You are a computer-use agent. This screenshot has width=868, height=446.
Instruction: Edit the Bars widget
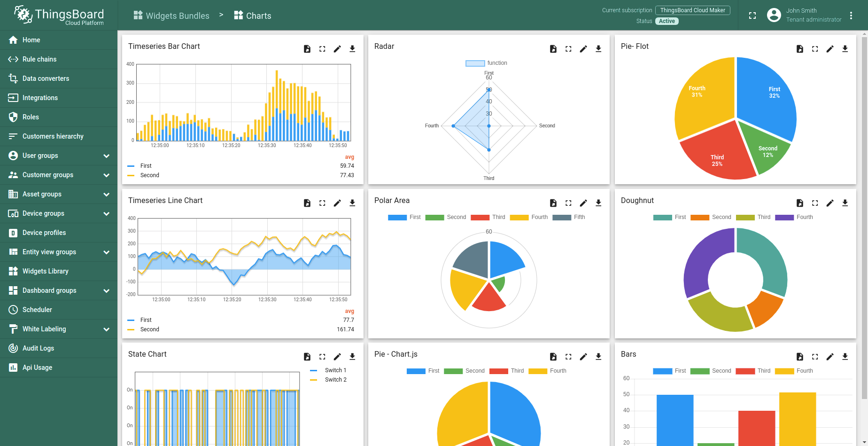[x=830, y=357]
